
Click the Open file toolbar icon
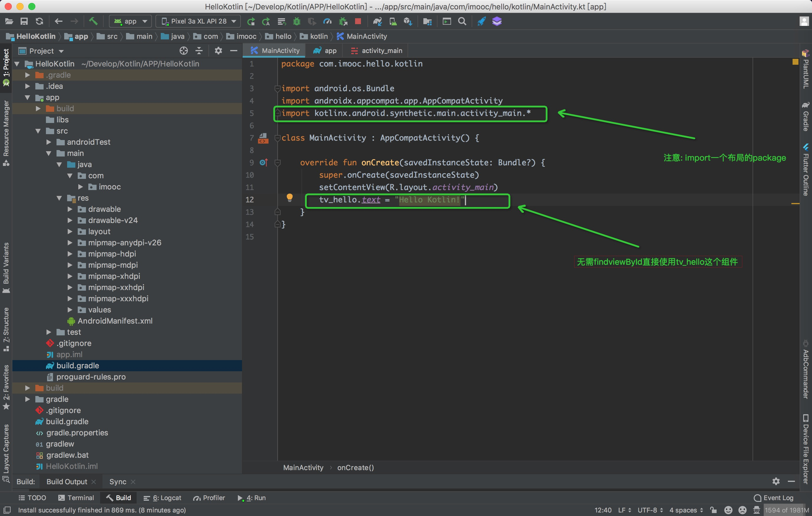[x=9, y=21]
